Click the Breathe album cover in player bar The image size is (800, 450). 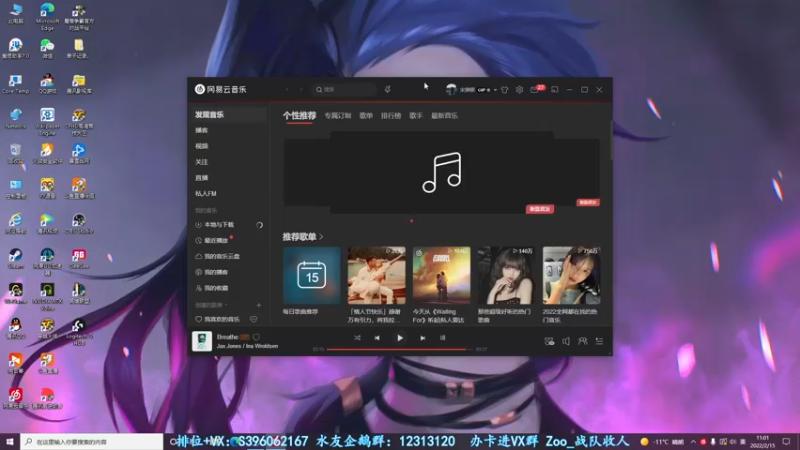coord(202,341)
